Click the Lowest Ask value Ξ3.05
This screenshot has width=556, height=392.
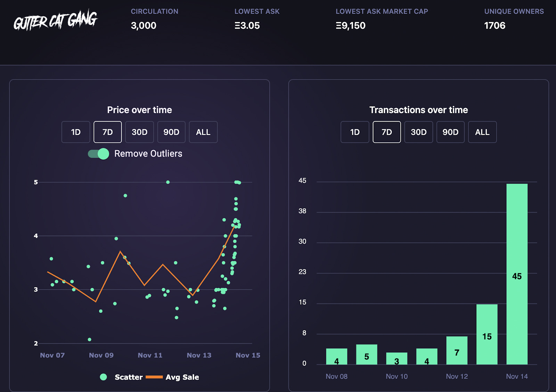247,26
